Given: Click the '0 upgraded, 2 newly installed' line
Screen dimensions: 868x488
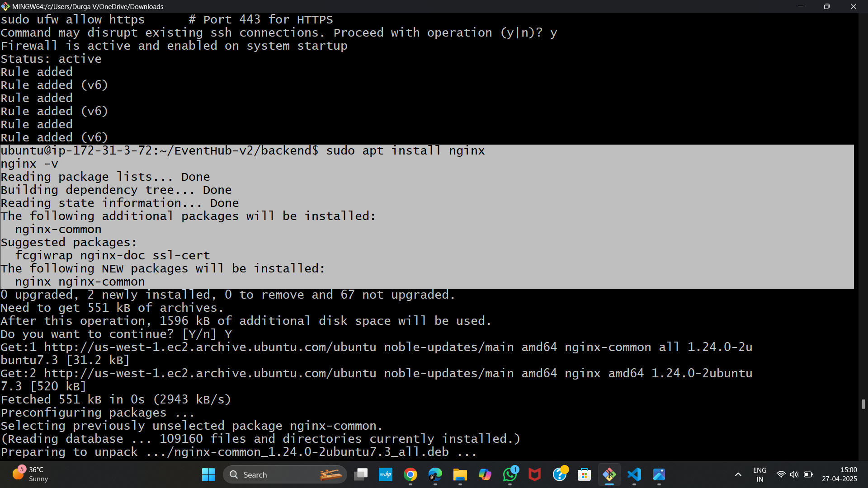Looking at the screenshot, I should point(228,295).
